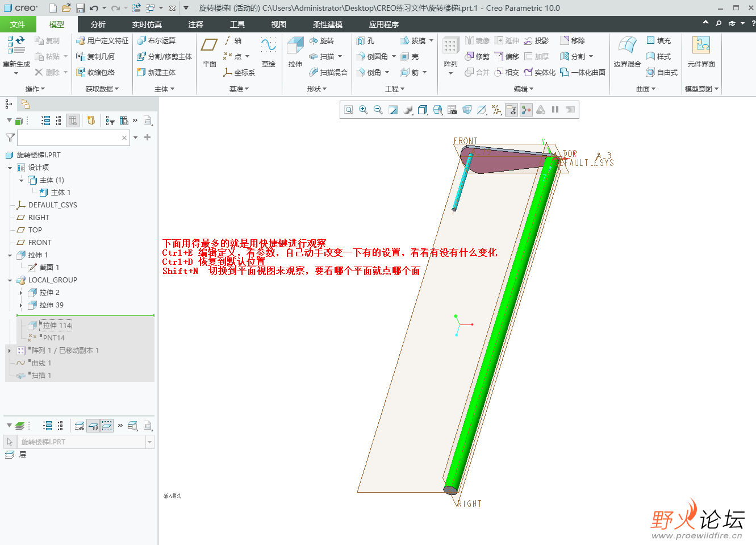Expand the 阵列 1 pattern node
Screen dimensions: 756x545
click(x=10, y=351)
